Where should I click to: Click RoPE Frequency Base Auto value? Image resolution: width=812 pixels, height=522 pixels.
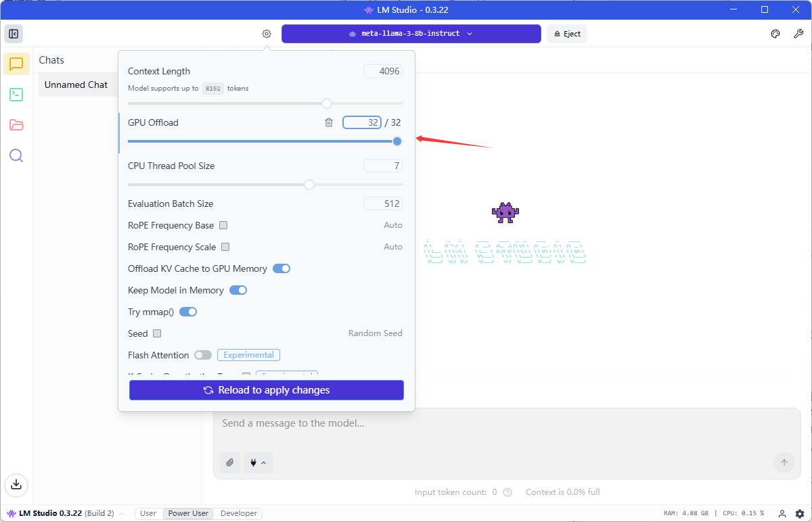393,225
